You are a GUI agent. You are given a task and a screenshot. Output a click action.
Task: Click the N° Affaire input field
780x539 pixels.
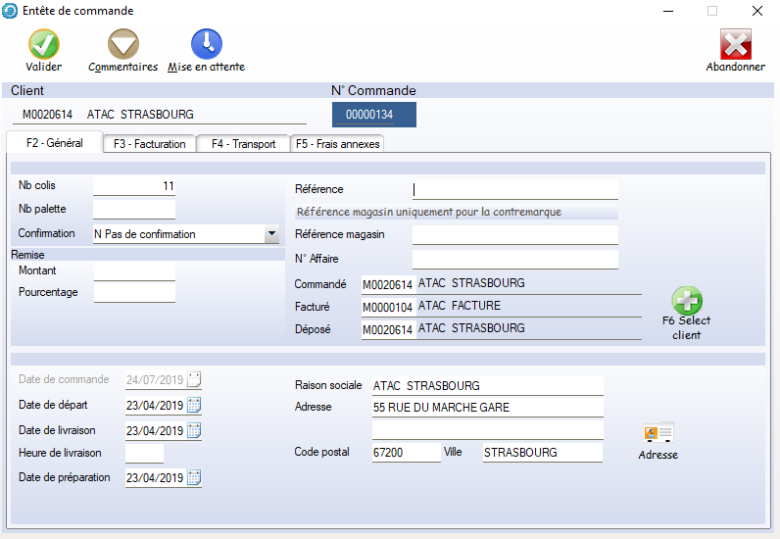515,260
